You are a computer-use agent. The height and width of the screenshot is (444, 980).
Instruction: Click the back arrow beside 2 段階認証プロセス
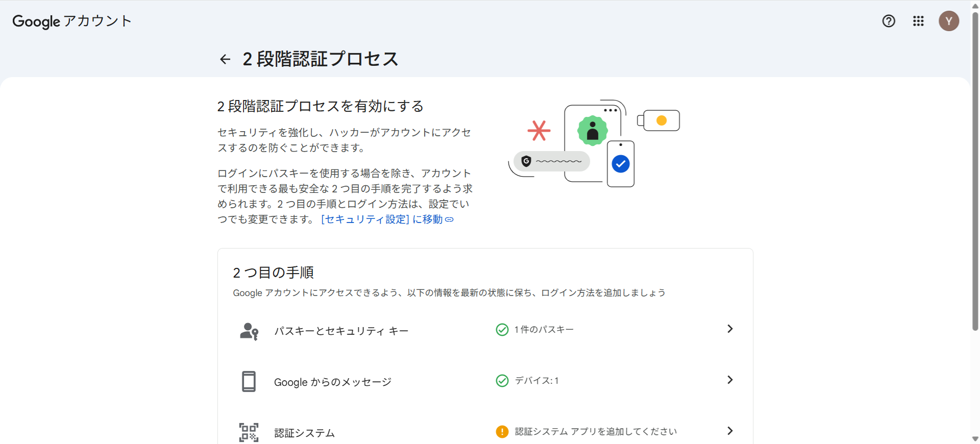[225, 59]
